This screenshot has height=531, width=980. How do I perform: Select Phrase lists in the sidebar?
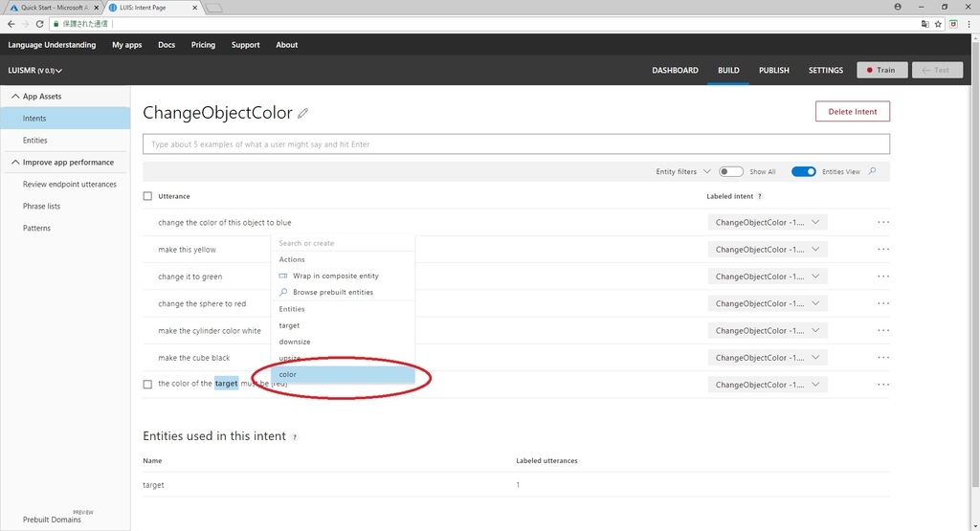click(x=41, y=206)
